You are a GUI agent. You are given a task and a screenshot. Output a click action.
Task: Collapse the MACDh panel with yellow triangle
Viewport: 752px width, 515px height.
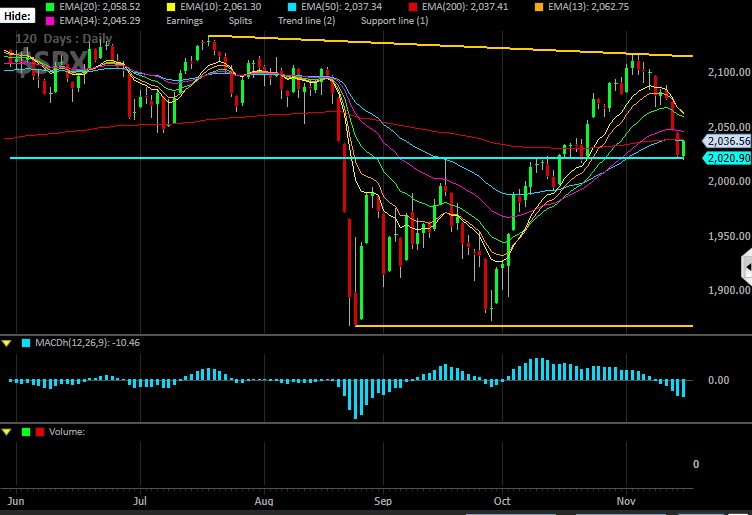click(x=7, y=343)
